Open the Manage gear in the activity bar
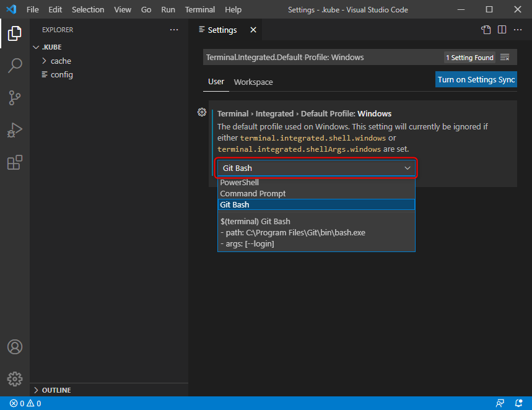This screenshot has width=532, height=410. click(14, 379)
